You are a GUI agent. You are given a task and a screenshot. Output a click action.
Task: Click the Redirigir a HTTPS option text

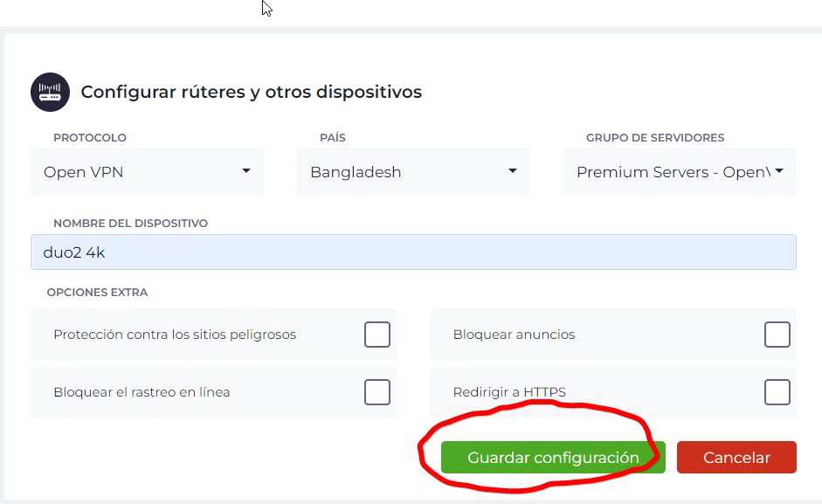tap(509, 392)
